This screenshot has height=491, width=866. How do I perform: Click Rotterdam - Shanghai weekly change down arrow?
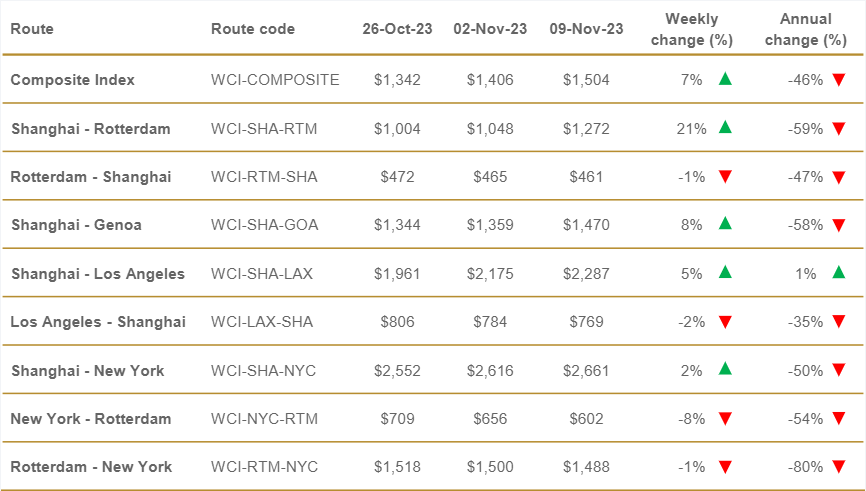[726, 177]
